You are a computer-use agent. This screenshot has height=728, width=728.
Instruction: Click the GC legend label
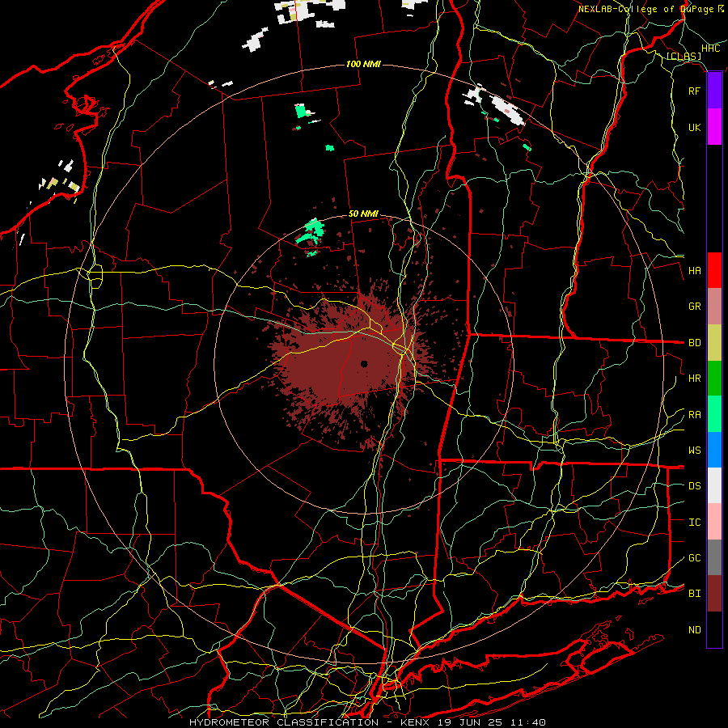(695, 558)
